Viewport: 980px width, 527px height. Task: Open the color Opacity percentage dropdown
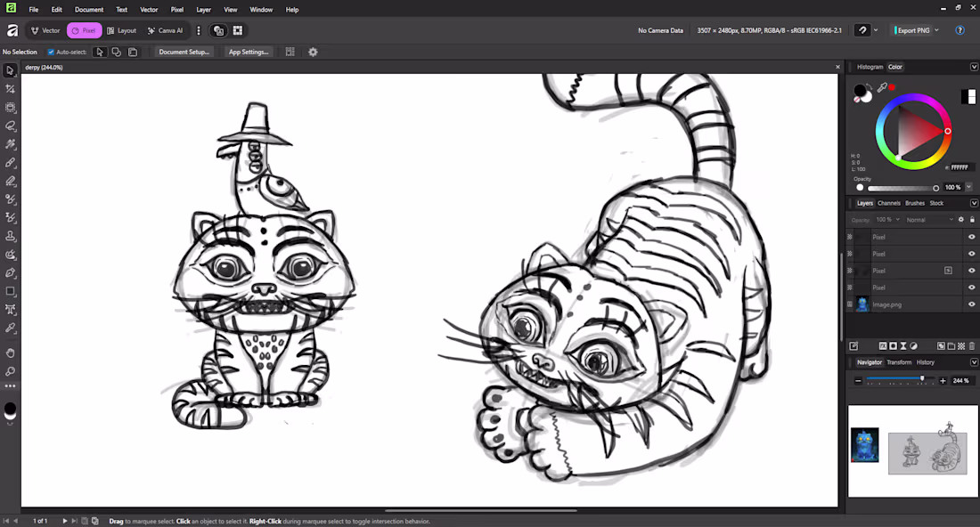(969, 188)
